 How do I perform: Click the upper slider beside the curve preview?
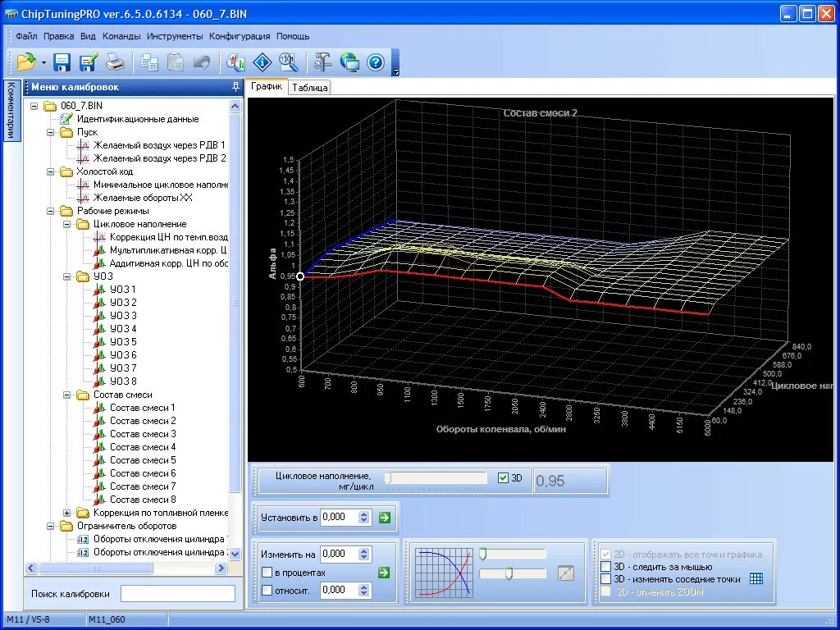[x=512, y=554]
